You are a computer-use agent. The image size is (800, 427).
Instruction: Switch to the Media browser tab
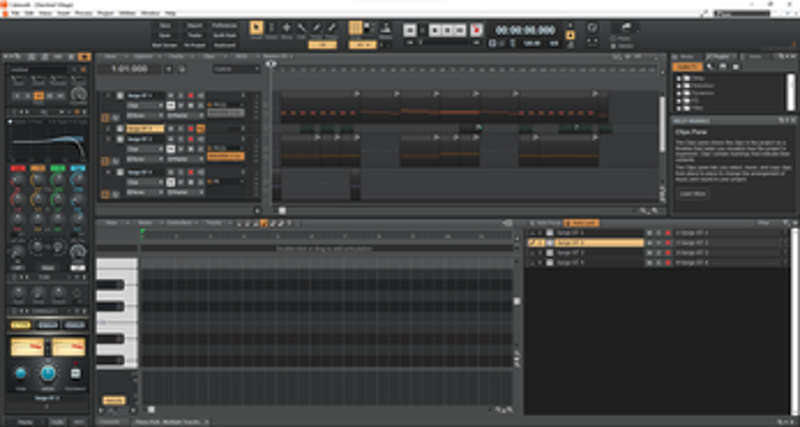pyautogui.click(x=687, y=56)
